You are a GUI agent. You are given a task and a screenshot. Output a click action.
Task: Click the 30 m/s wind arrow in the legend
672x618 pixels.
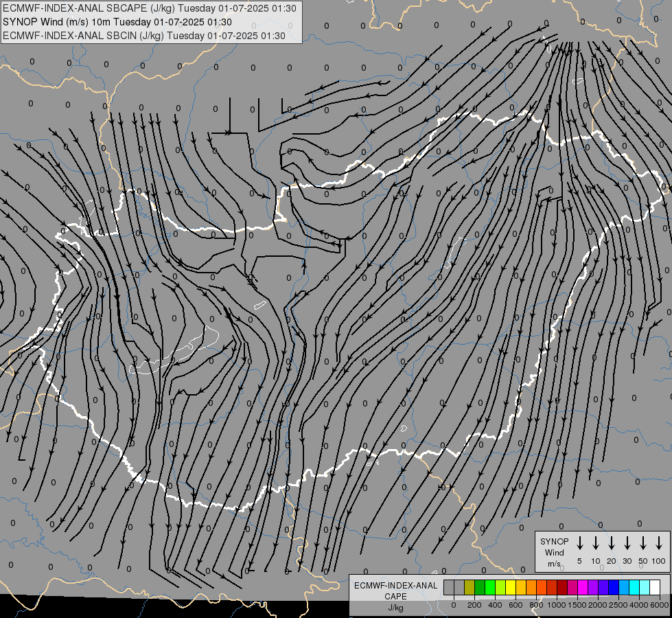pos(627,543)
